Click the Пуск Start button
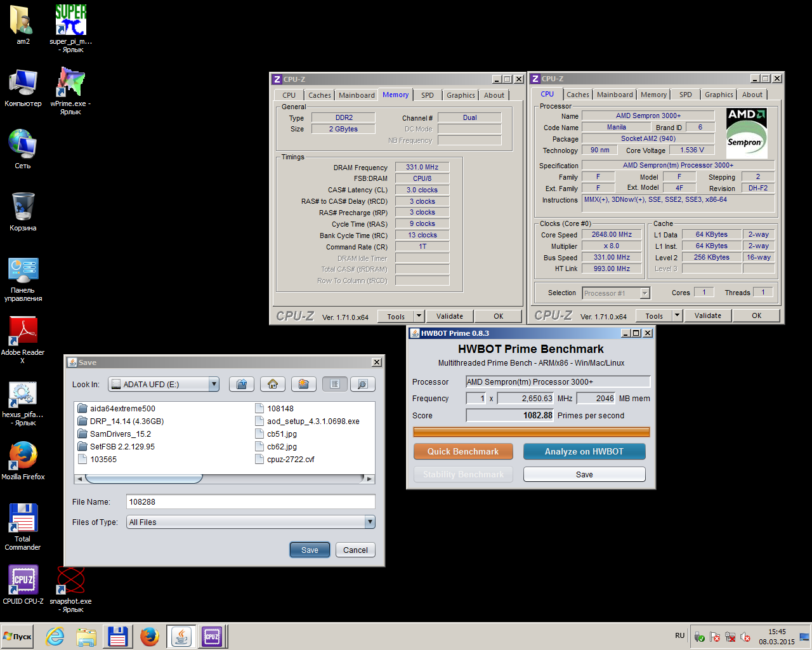This screenshot has width=812, height=650. coord(18,637)
